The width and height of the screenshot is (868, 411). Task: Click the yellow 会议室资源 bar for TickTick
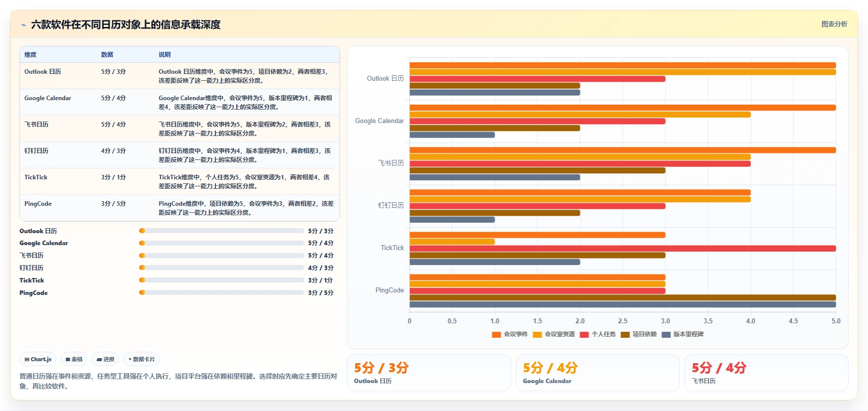[452, 242]
